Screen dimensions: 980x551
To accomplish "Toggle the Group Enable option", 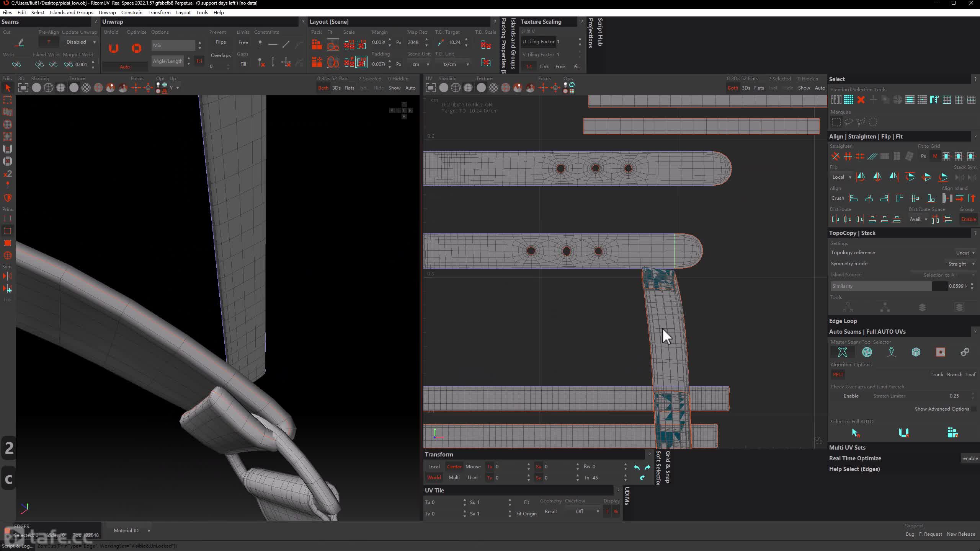I will [969, 219].
